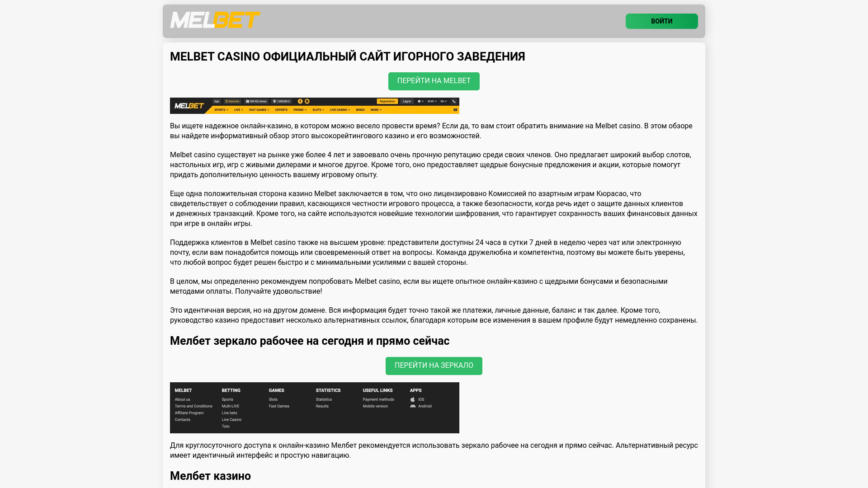This screenshot has width=868, height=488.
Task: Click Terms and Conditions in footer image
Action: 193,406
